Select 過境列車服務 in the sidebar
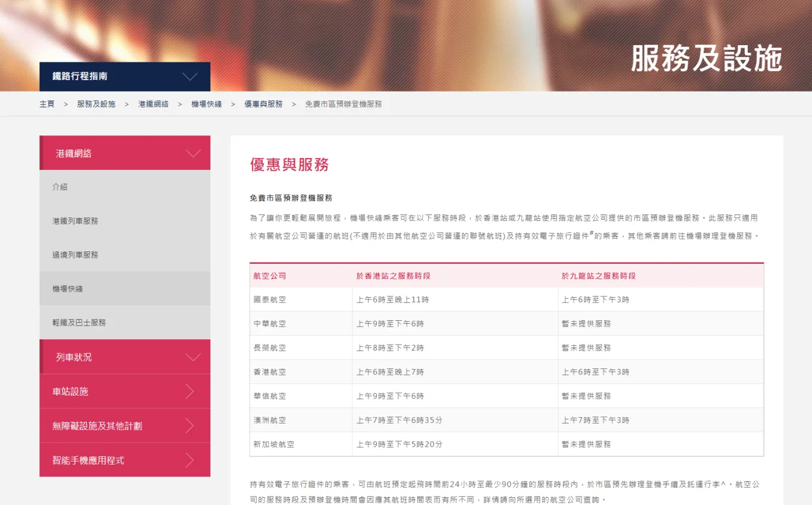This screenshot has width=812, height=505. 125,255
